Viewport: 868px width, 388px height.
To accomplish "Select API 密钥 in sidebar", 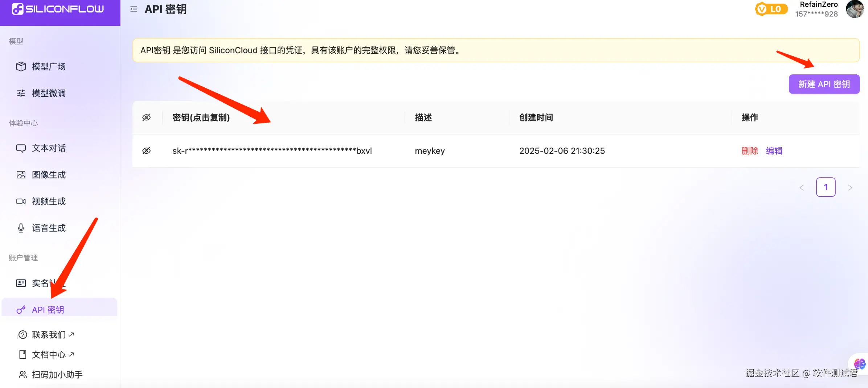I will 60,307.
